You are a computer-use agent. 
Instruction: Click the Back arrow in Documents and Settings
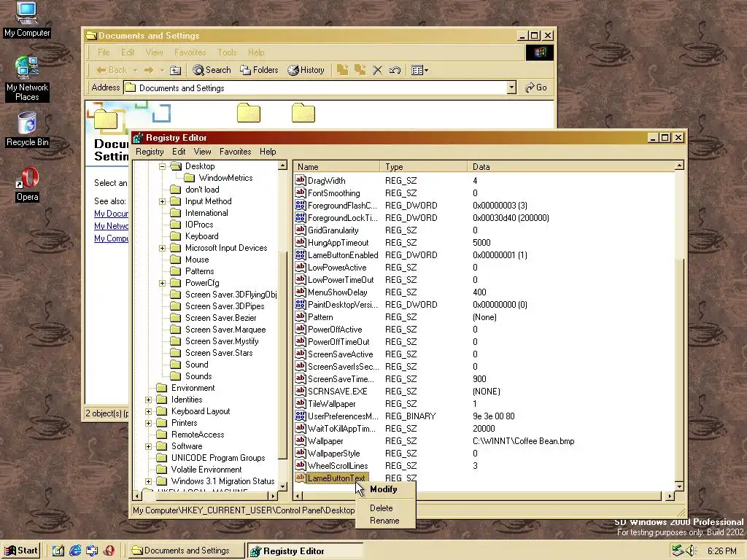[112, 70]
